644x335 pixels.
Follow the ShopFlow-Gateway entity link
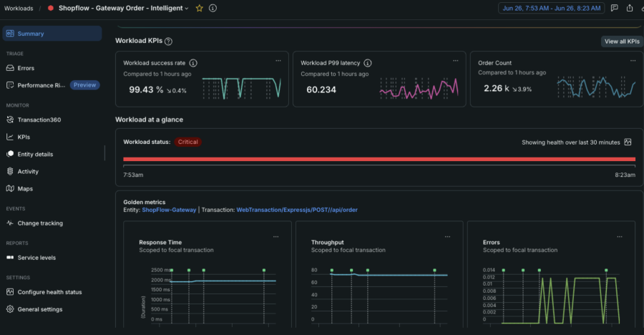(x=169, y=210)
